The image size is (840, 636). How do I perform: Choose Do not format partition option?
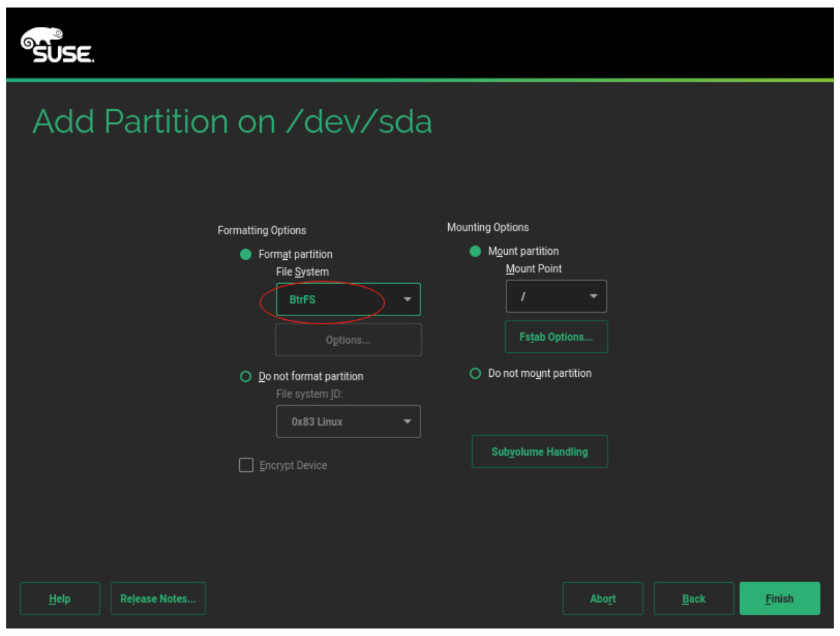tap(245, 376)
